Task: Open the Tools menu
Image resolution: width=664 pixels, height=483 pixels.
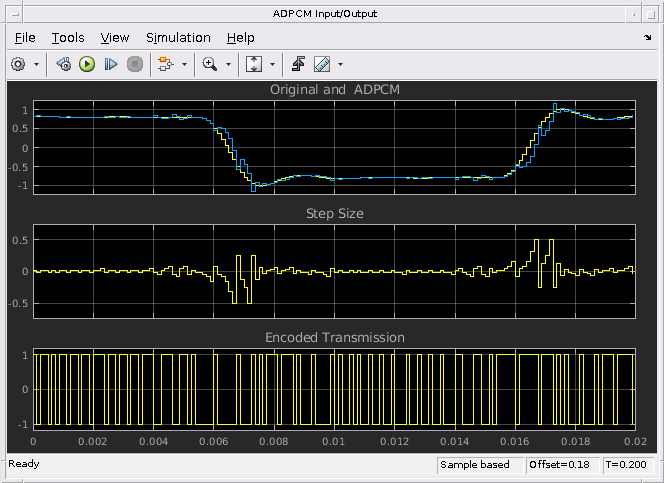Action: (x=68, y=38)
